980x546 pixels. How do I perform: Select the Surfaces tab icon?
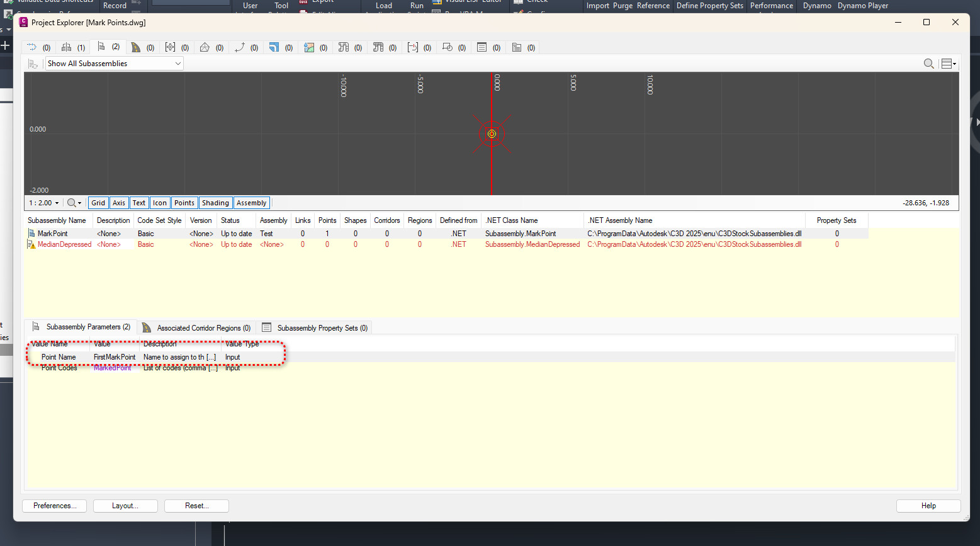(x=205, y=47)
